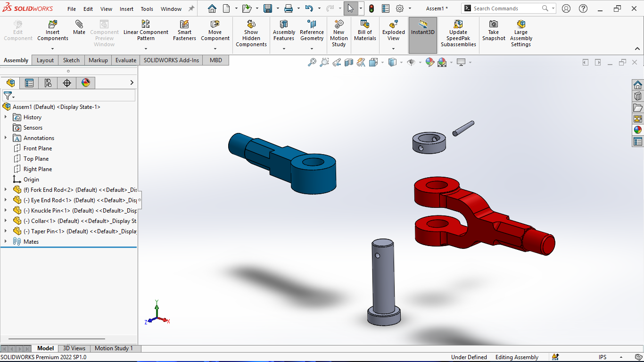Screen dimensions: 644x362
Task: Open the Insert Components dropdown arrow
Action: click(x=53, y=49)
